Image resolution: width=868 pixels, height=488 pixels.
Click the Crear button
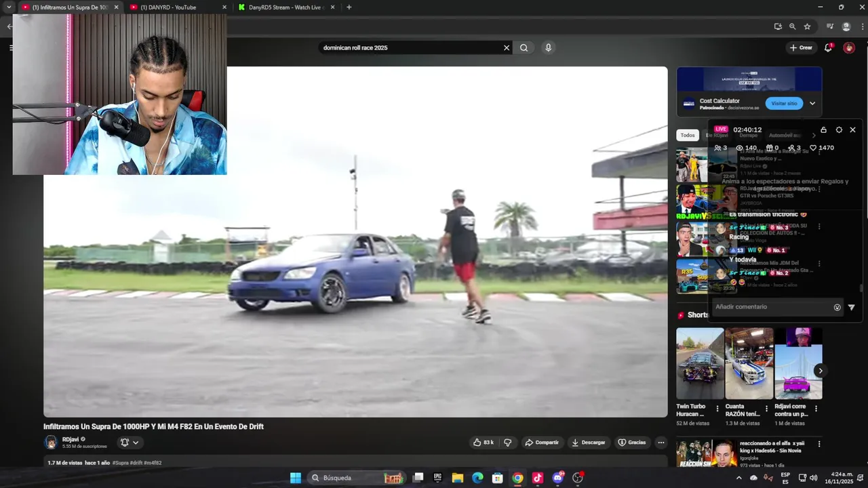pyautogui.click(x=801, y=47)
